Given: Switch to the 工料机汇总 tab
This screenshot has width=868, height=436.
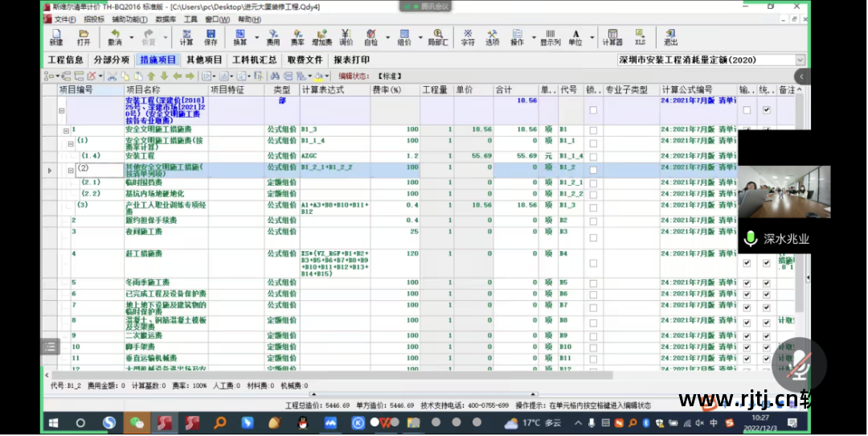Looking at the screenshot, I should [254, 60].
